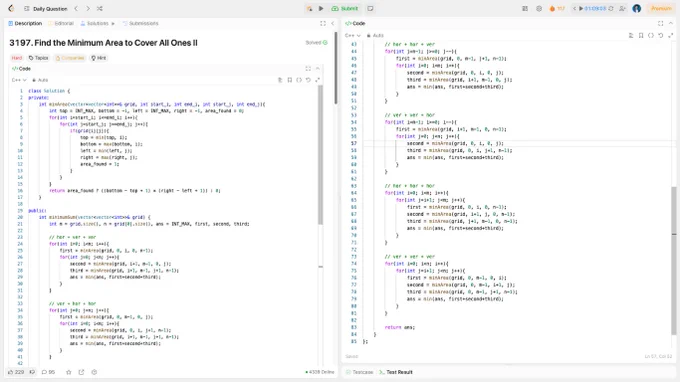Click the invite user icon
680x382 pixels.
pos(622,9)
